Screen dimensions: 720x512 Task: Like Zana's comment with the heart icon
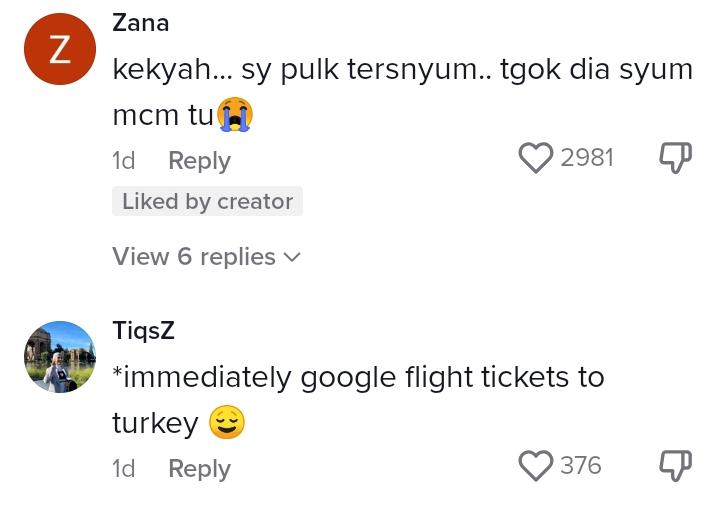click(x=536, y=158)
